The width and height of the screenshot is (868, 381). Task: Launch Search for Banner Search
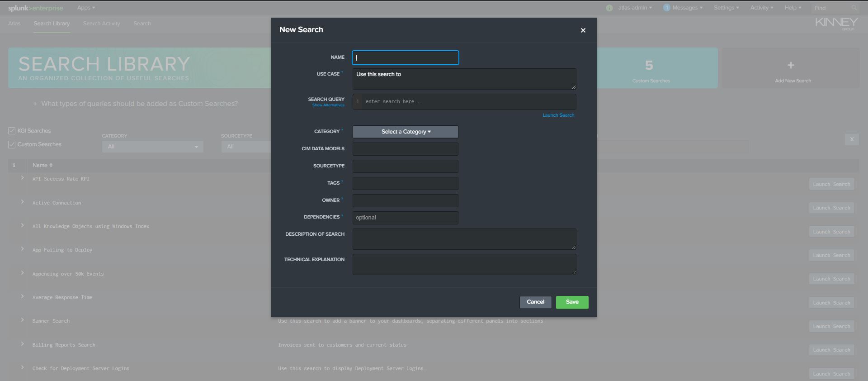pos(831,326)
